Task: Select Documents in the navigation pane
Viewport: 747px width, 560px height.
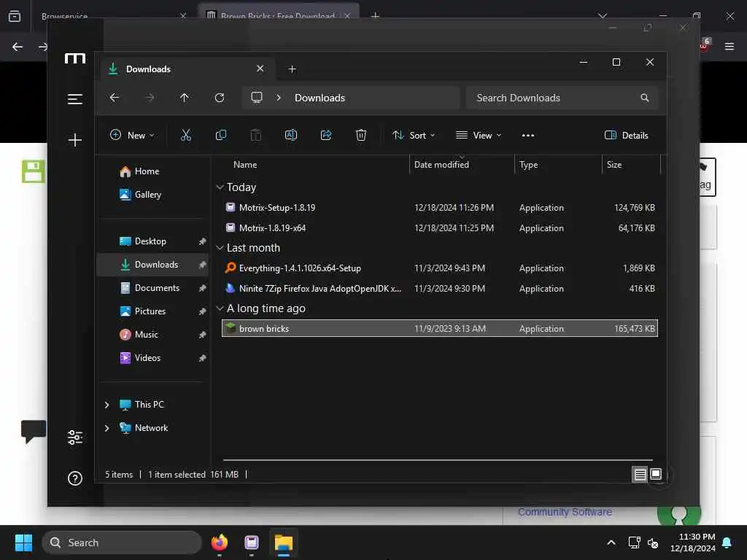Action: click(153, 288)
